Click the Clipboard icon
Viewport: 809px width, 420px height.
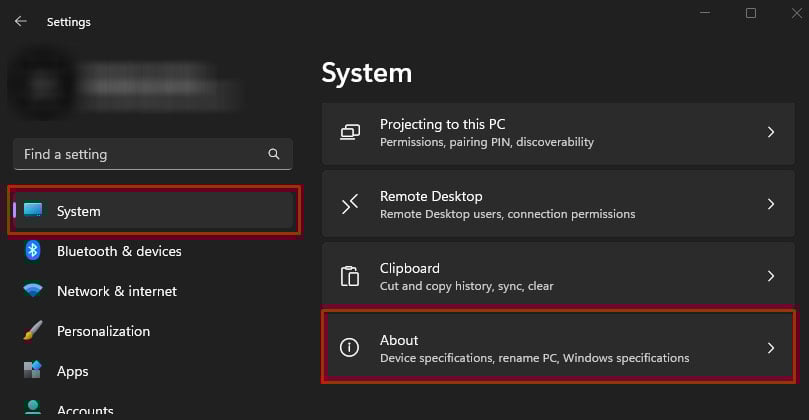click(349, 276)
